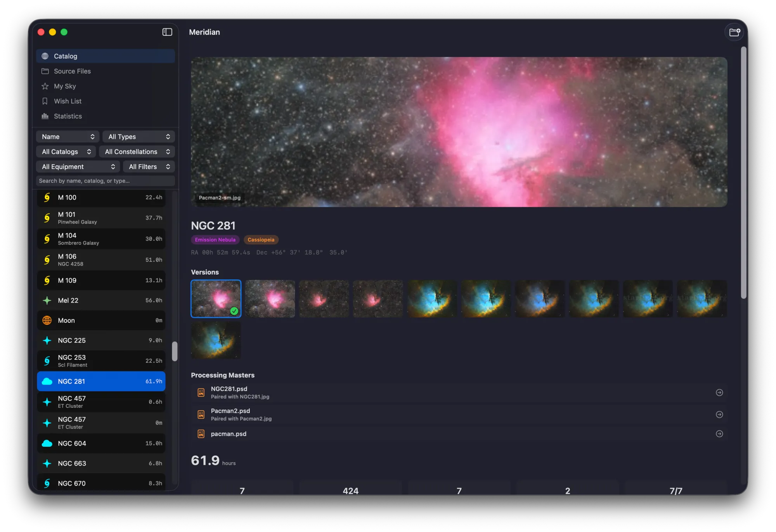This screenshot has width=776, height=532.
Task: Click the galaxy icon beside M 104
Action: (x=47, y=239)
